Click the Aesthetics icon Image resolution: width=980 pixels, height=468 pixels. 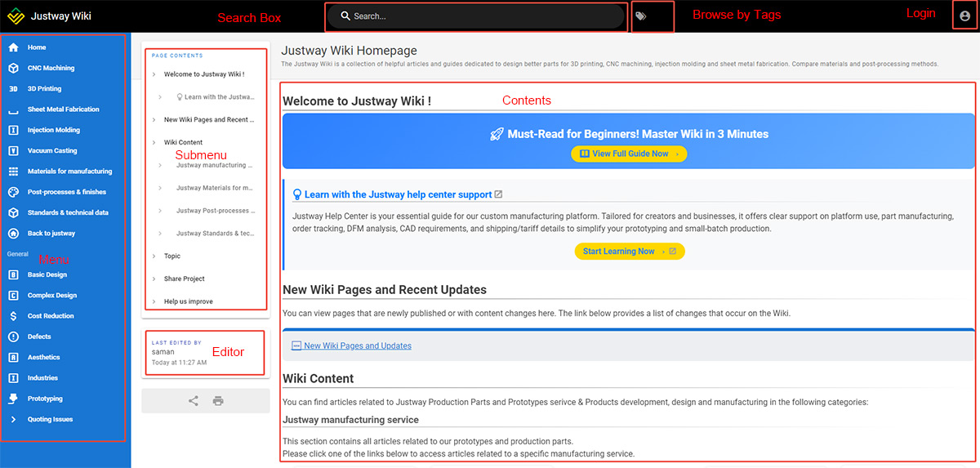coord(13,357)
